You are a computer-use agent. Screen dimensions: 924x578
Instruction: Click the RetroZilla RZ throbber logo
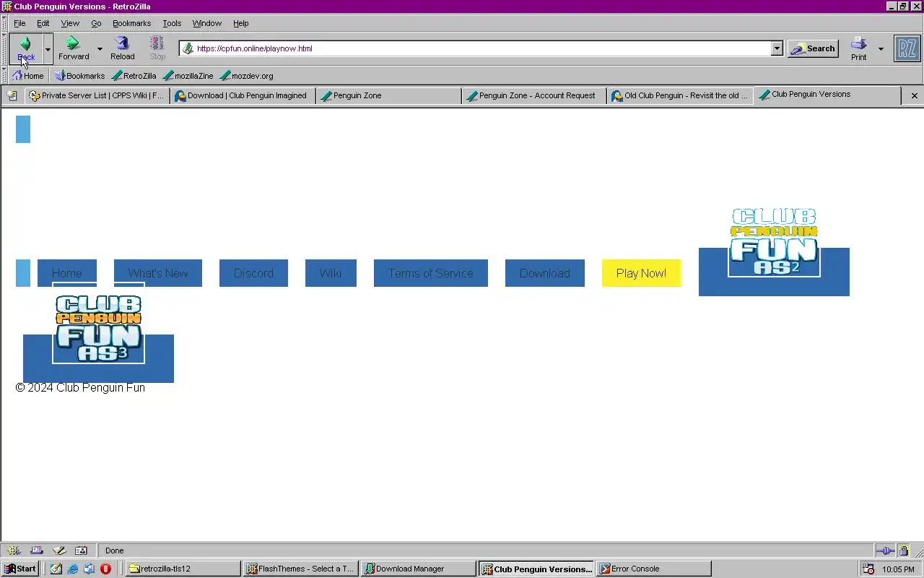click(x=907, y=48)
